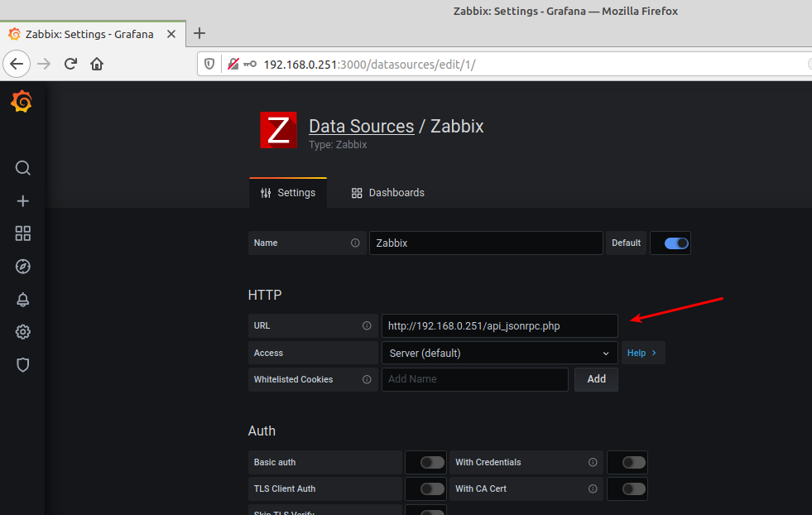This screenshot has width=812, height=515.
Task: Open the search icon in the sidebar
Action: point(23,168)
